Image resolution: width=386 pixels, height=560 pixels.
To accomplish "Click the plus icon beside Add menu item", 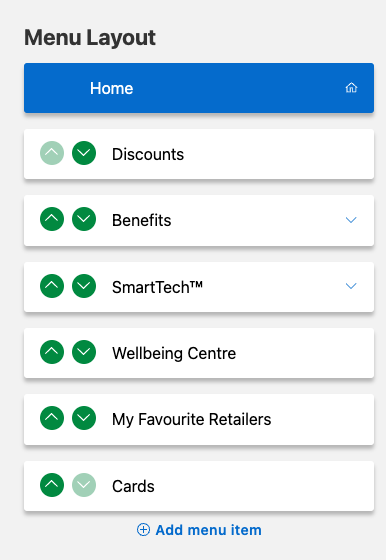I will click(x=143, y=530).
